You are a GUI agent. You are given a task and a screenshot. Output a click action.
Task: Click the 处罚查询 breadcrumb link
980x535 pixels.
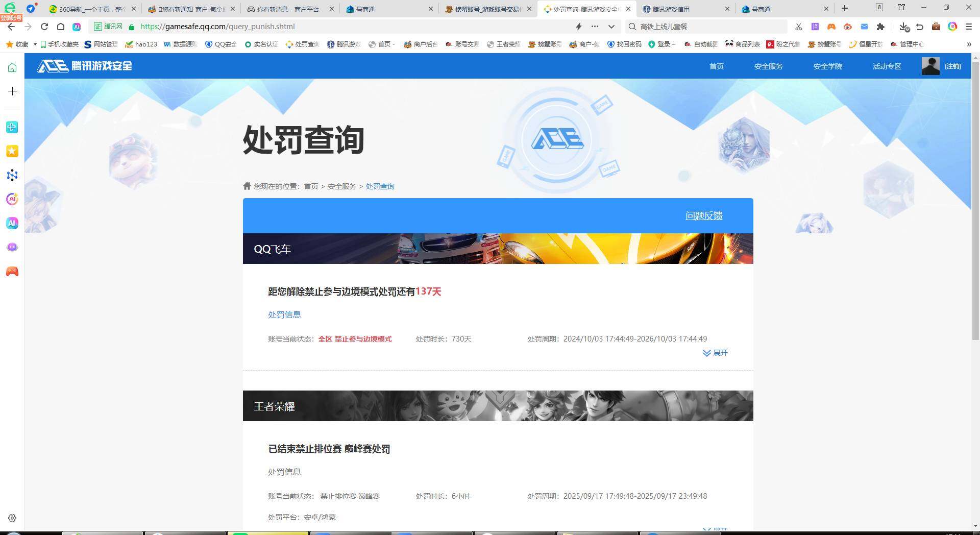(380, 186)
